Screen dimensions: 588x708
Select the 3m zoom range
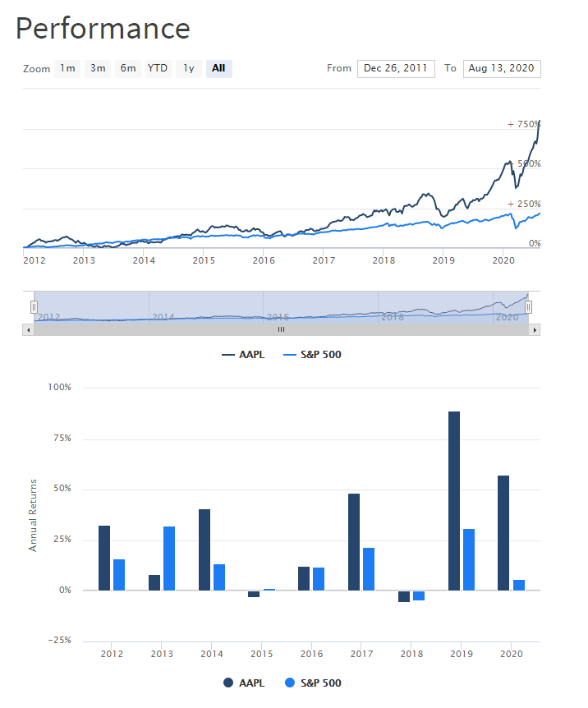tap(98, 69)
